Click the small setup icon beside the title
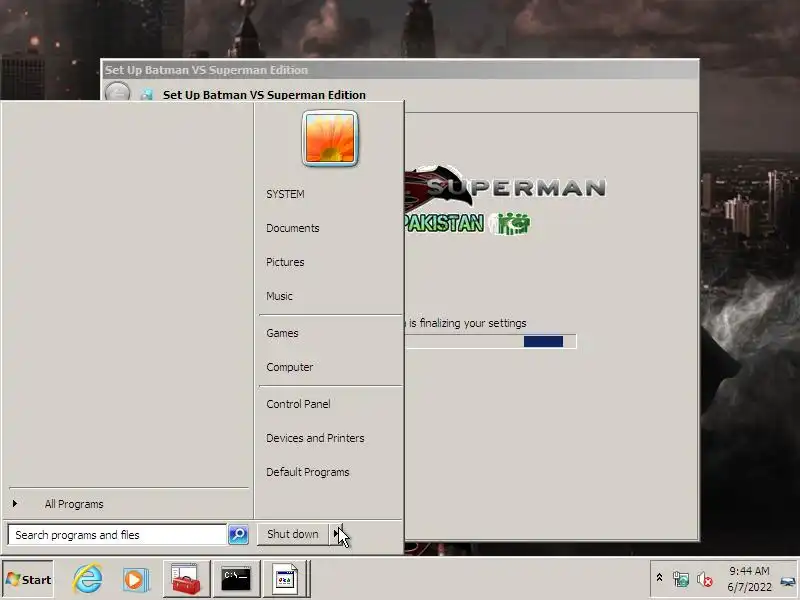The height and width of the screenshot is (600, 800). click(x=146, y=95)
